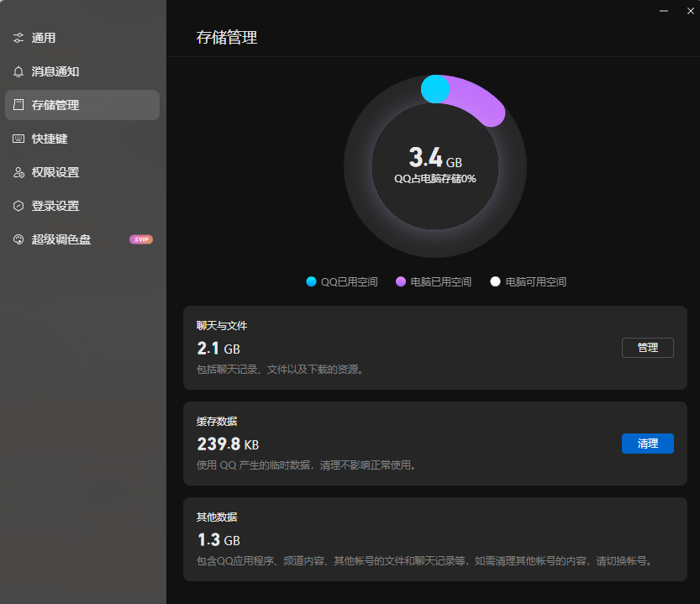The width and height of the screenshot is (700, 604).
Task: Close the settings window
Action: pyautogui.click(x=690, y=11)
